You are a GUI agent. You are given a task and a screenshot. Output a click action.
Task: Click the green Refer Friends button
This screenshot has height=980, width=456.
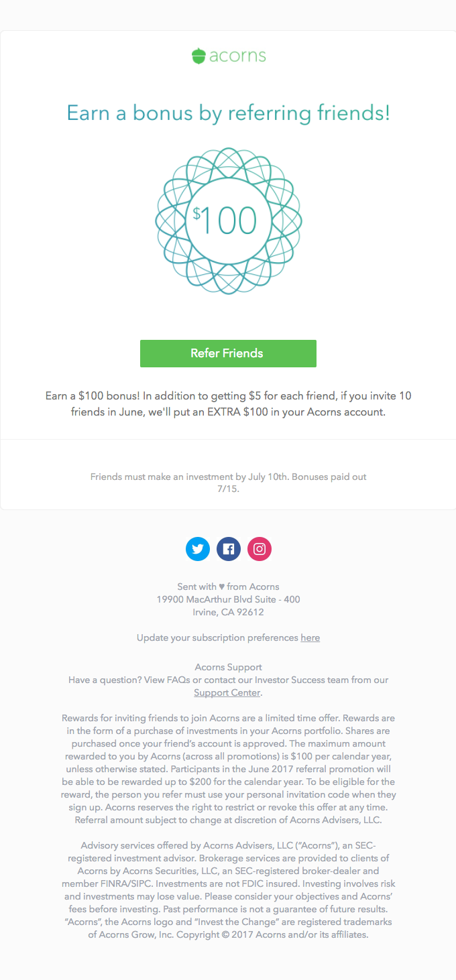click(228, 353)
